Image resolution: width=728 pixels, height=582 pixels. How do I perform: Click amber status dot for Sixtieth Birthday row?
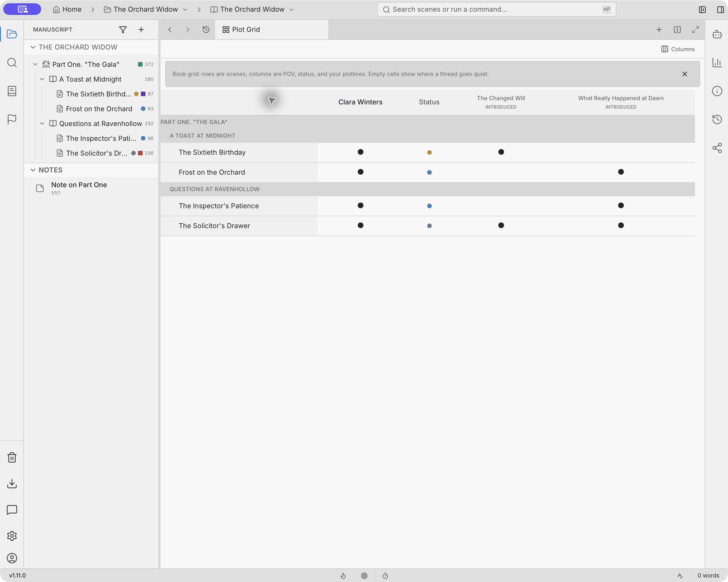click(x=429, y=152)
